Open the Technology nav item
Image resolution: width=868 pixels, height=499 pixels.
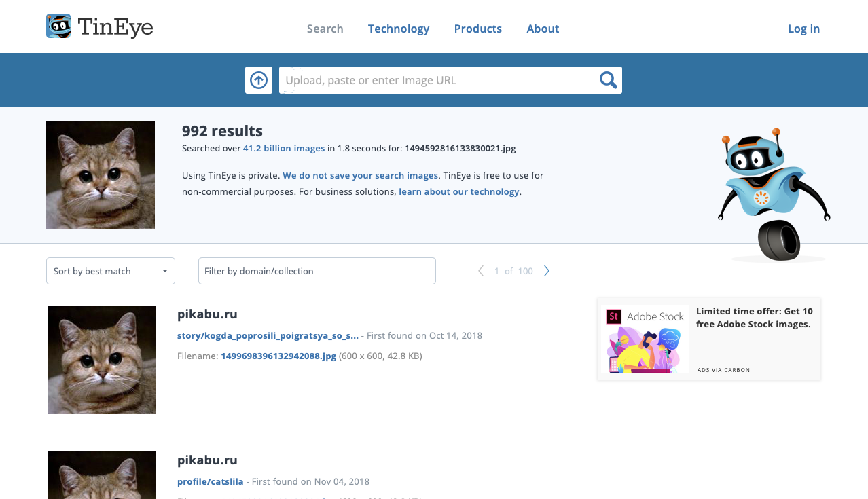[x=399, y=29]
